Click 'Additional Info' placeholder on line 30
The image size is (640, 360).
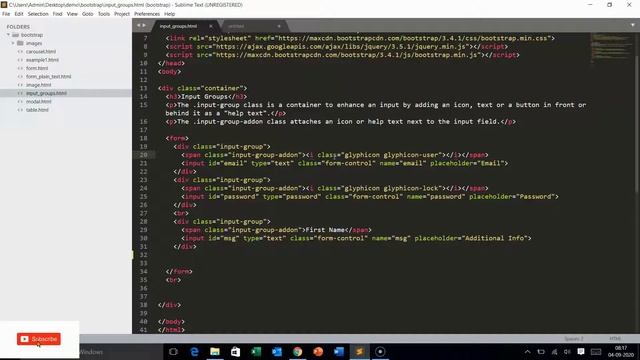[495, 238]
